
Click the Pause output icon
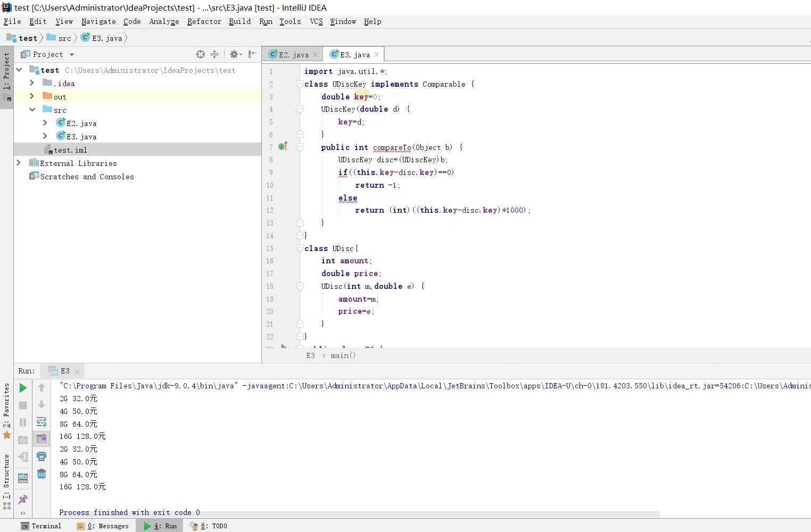23,422
